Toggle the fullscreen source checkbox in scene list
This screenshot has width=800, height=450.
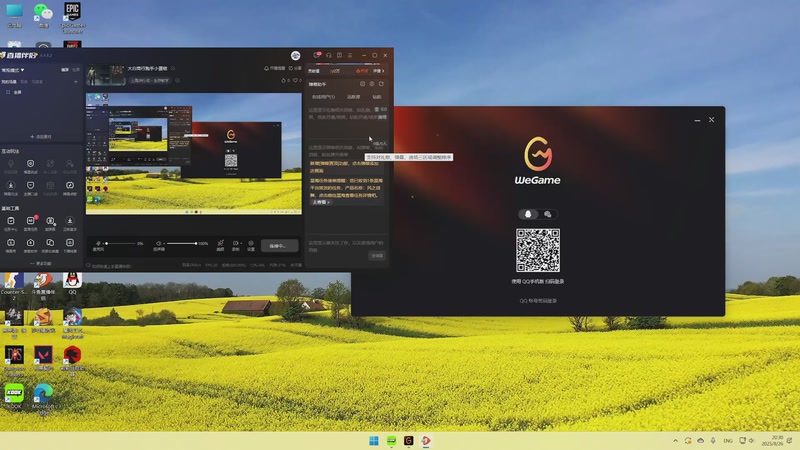(8, 92)
